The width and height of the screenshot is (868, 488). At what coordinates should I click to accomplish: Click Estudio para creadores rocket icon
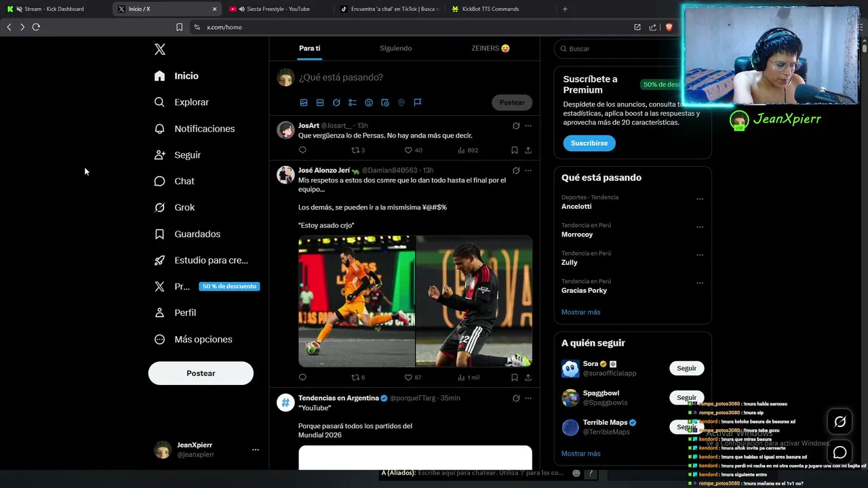[159, 260]
